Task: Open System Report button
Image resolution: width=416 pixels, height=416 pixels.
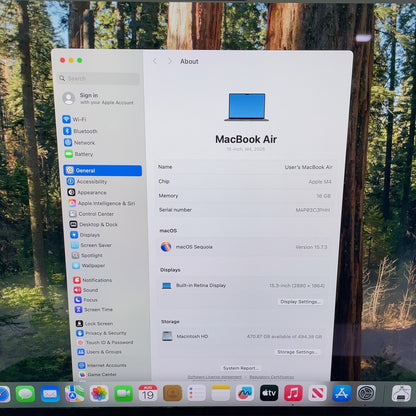Action: click(241, 368)
